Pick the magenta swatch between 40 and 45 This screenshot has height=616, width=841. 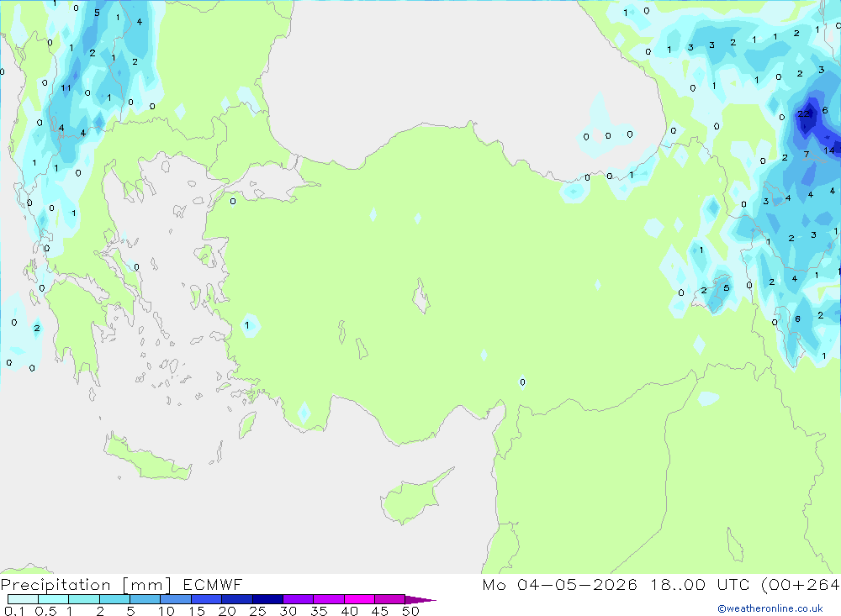pyautogui.click(x=359, y=599)
